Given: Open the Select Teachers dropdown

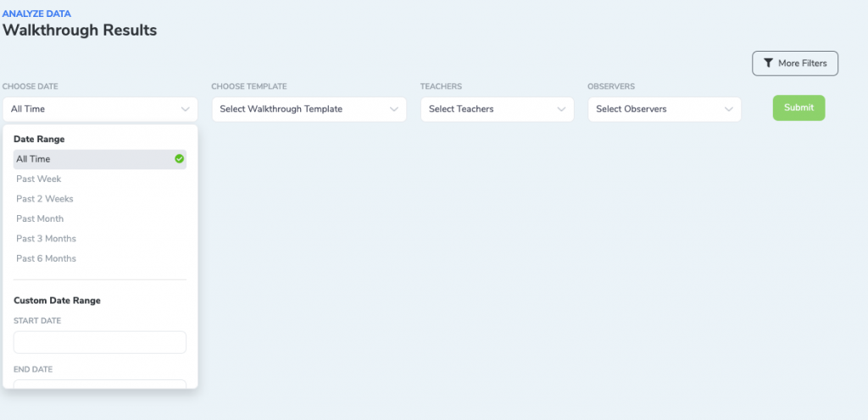Looking at the screenshot, I should point(497,109).
